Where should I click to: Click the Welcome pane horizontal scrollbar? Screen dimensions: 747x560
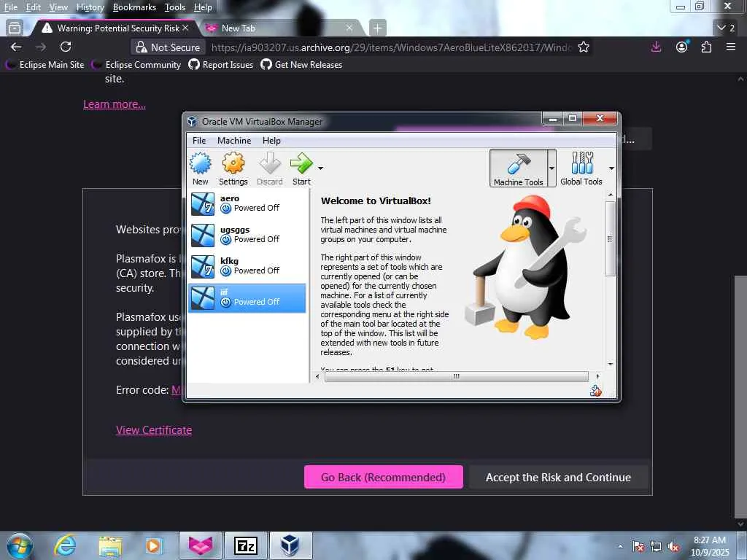pyautogui.click(x=456, y=377)
